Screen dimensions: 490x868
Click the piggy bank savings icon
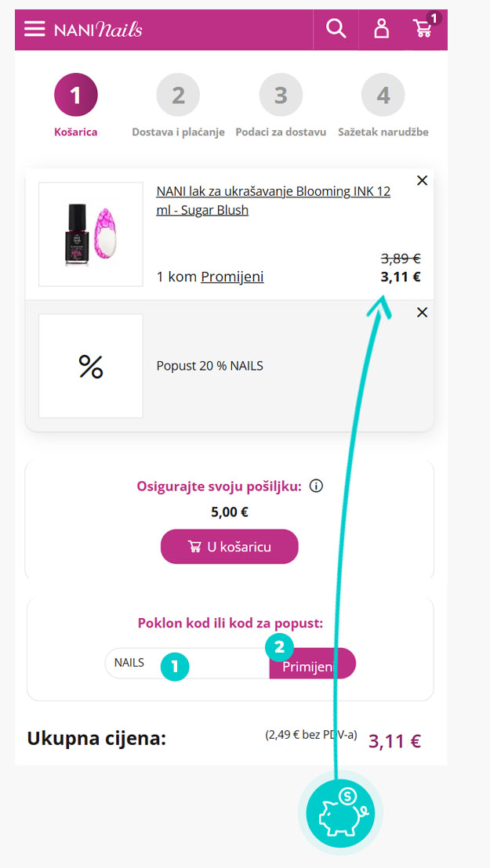pyautogui.click(x=339, y=813)
